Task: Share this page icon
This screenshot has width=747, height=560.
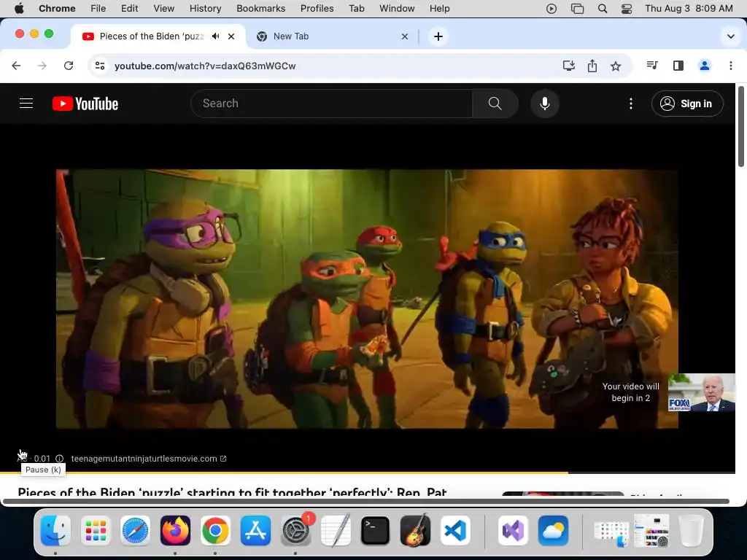Action: click(x=592, y=66)
